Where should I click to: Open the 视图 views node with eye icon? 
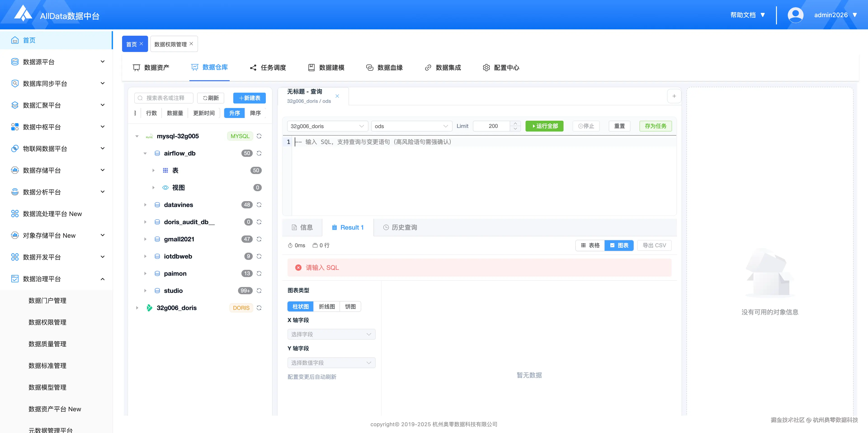(x=178, y=188)
